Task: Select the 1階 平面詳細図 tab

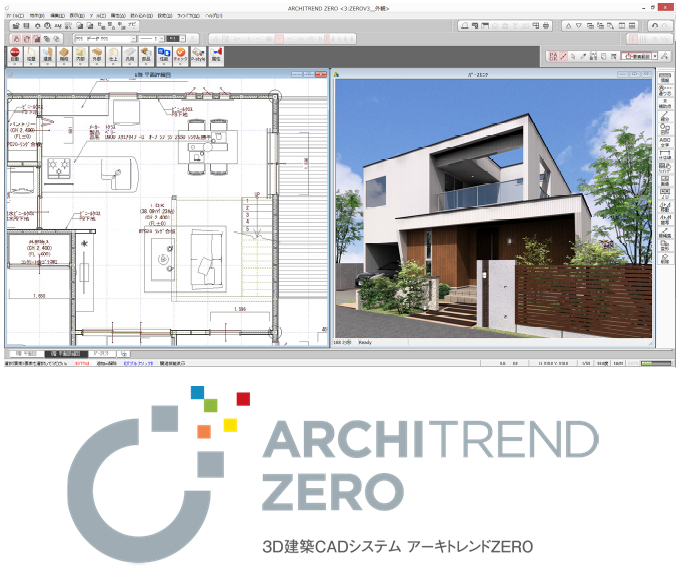Action: click(66, 354)
